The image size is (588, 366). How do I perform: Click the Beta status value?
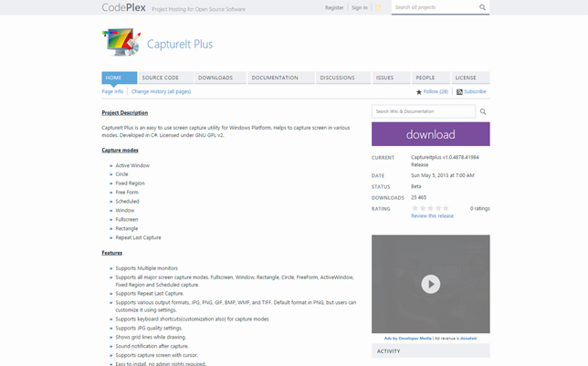(415, 186)
